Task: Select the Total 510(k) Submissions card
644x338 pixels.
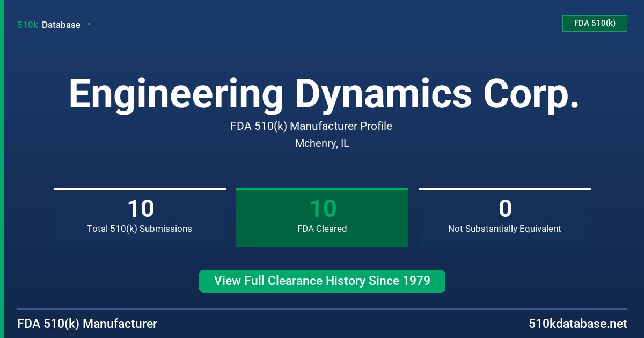Action: click(140, 217)
